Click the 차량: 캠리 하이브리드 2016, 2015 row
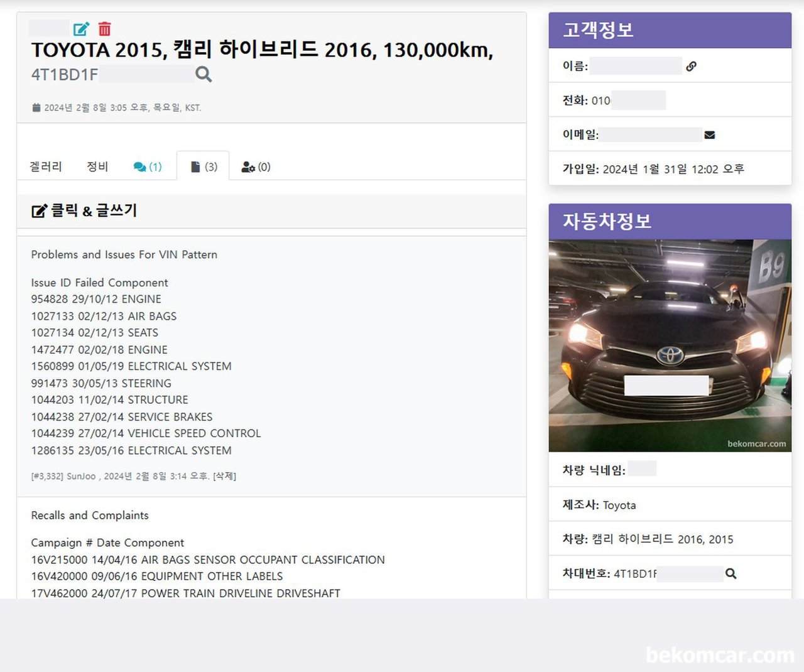 [x=670, y=539]
